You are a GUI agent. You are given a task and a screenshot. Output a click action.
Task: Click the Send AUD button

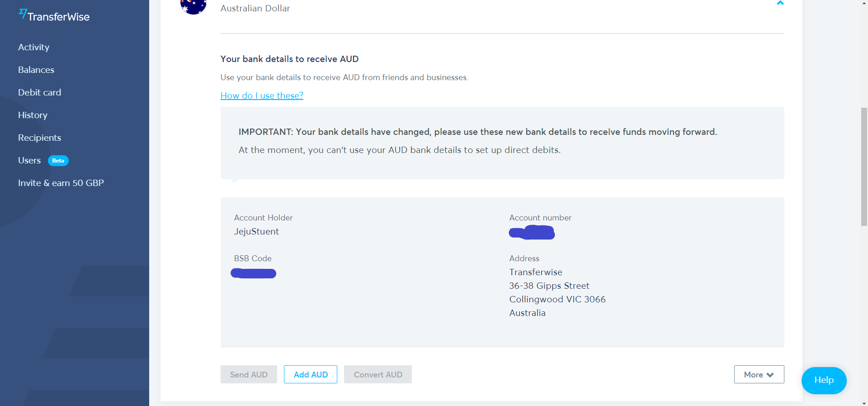tap(249, 374)
